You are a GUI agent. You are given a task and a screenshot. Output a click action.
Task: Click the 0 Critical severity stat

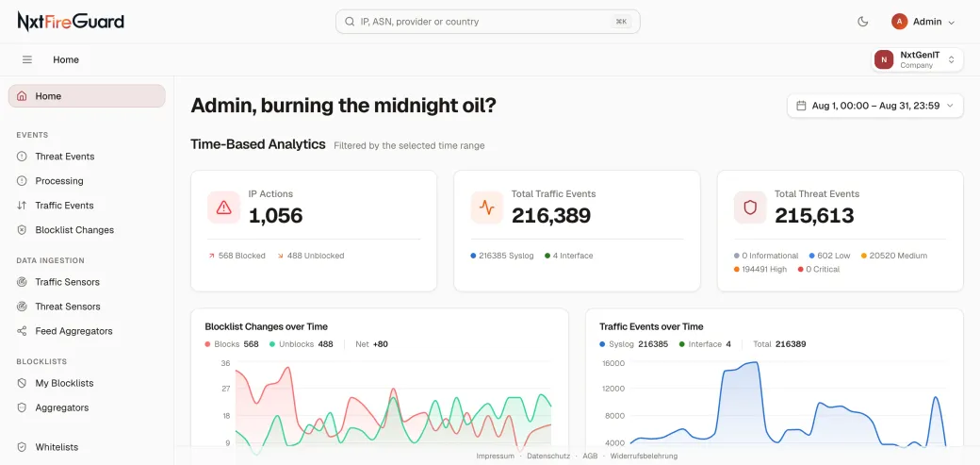pyautogui.click(x=819, y=270)
